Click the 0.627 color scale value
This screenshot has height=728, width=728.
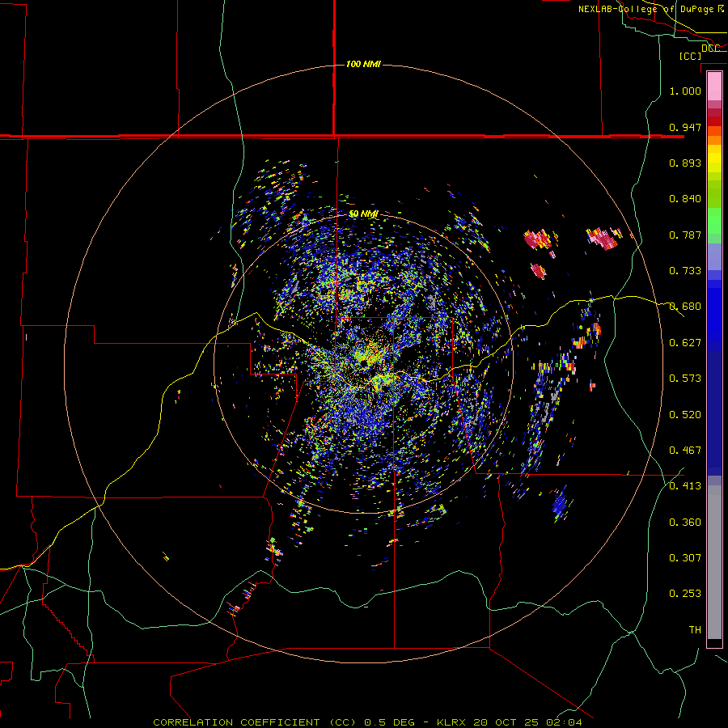pyautogui.click(x=685, y=343)
